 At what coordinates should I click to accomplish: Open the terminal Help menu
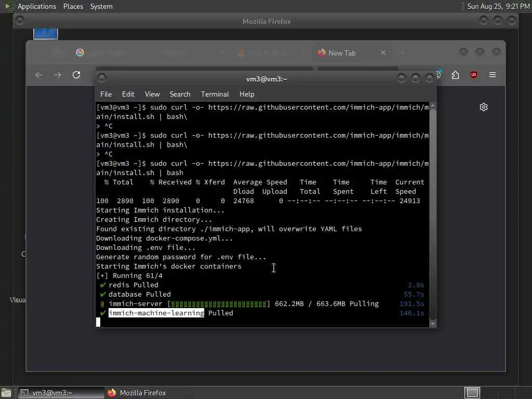coord(247,95)
